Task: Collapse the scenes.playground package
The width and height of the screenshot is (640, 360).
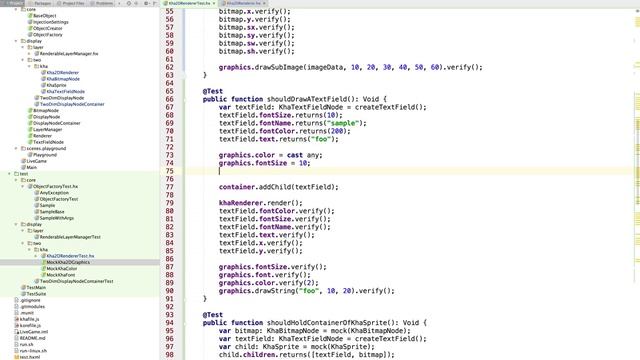Action: [x=16, y=149]
